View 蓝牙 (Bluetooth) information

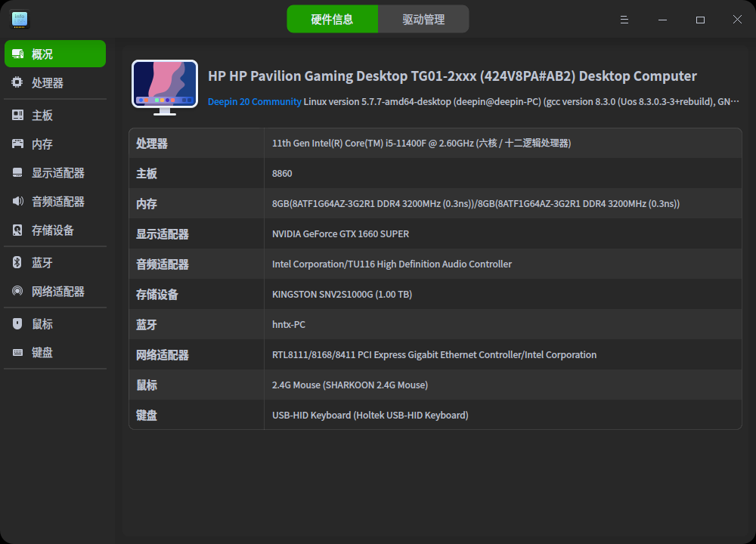[x=41, y=262]
